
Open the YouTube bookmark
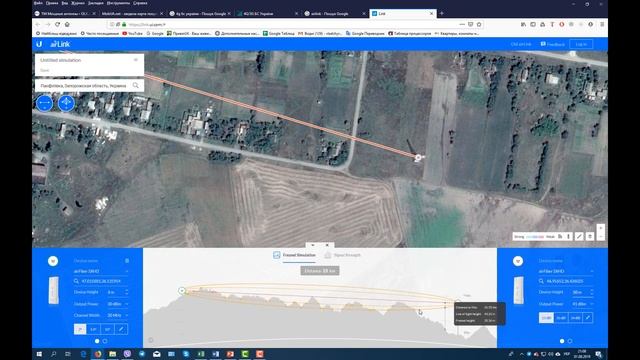(132, 33)
